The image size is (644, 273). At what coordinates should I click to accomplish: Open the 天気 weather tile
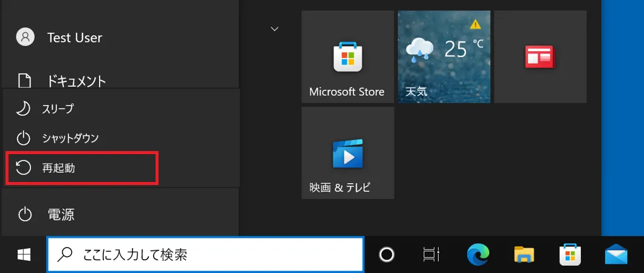(444, 56)
